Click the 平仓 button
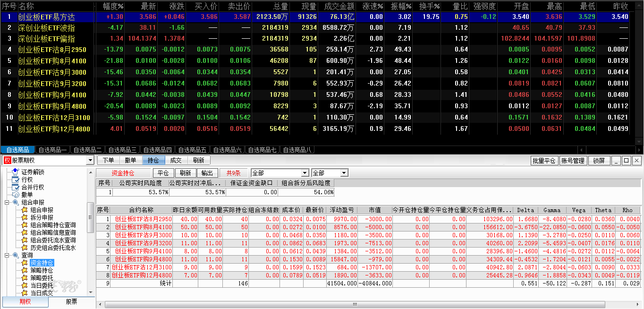The image size is (644, 309). [x=163, y=173]
